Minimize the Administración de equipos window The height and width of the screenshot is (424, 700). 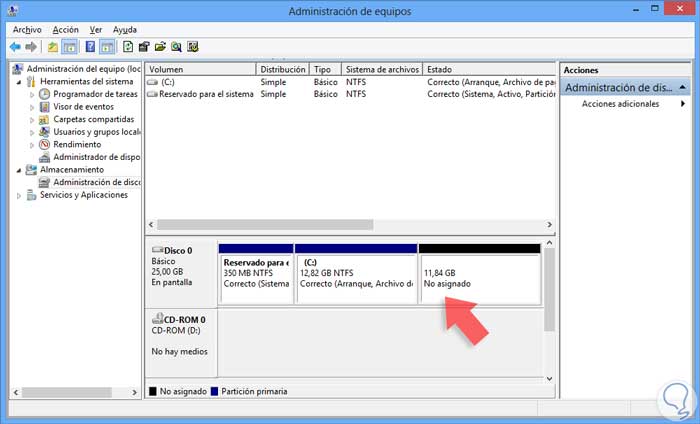(636, 10)
